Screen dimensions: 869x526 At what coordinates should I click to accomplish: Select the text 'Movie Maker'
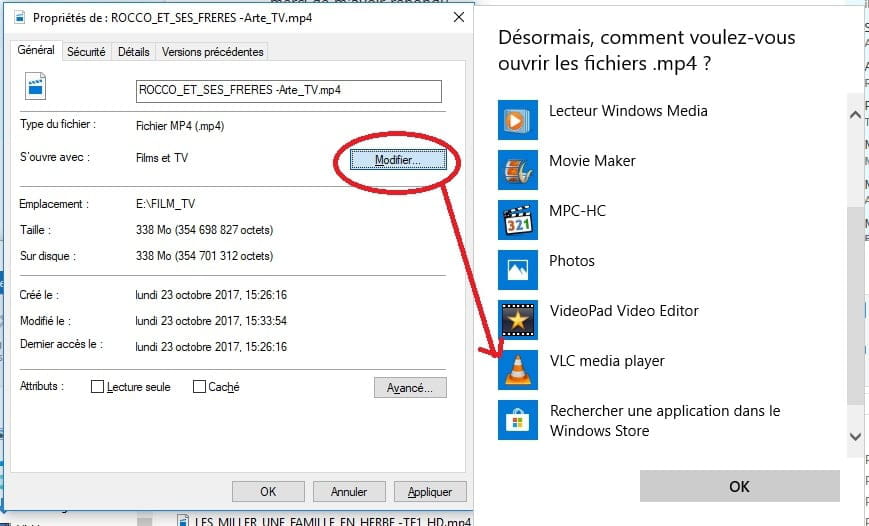pyautogui.click(x=592, y=161)
